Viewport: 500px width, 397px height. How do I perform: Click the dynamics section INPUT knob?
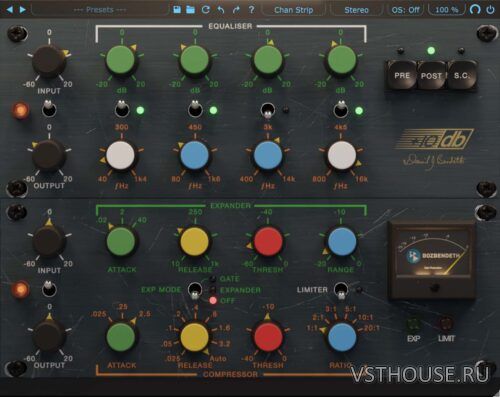(49, 241)
